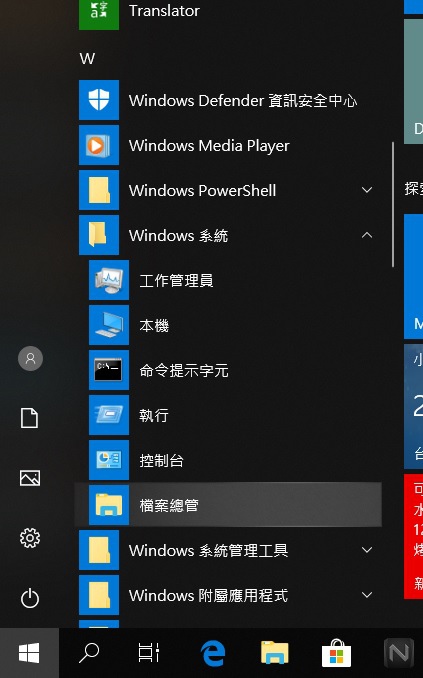Viewport: 423px width, 678px height.
Task: Select the 檔案總管 label
Action: pos(169,505)
